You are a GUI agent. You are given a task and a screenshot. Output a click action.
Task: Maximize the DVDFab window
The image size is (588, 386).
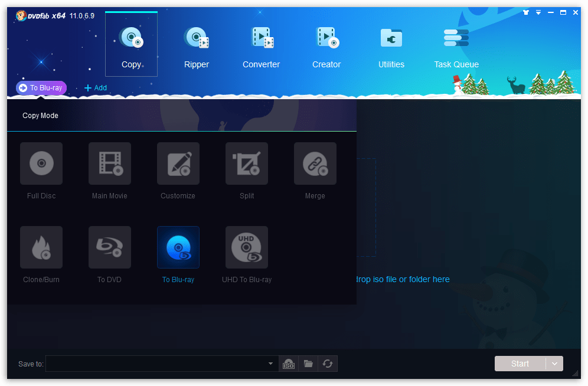tap(563, 12)
